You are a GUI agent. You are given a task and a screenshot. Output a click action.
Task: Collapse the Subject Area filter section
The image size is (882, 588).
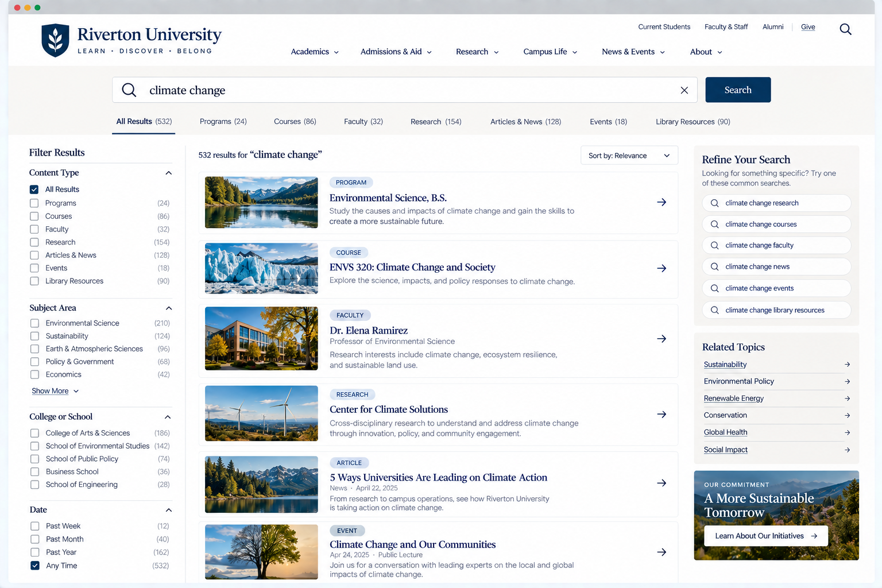pos(168,308)
